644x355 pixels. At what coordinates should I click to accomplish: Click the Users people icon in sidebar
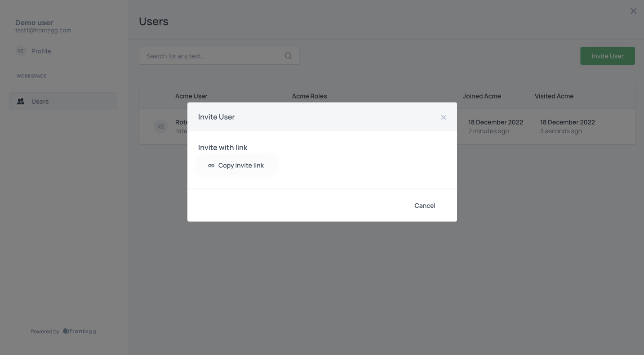click(21, 101)
